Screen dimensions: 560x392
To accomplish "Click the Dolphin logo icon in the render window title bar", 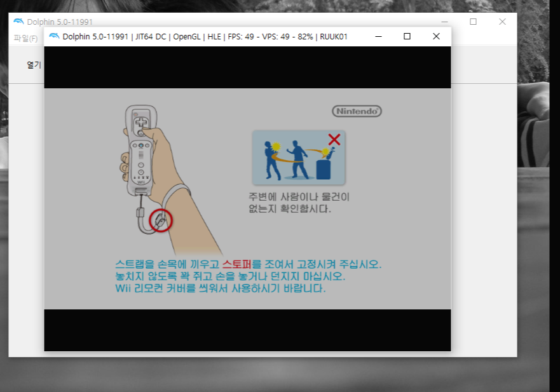I will [x=54, y=36].
